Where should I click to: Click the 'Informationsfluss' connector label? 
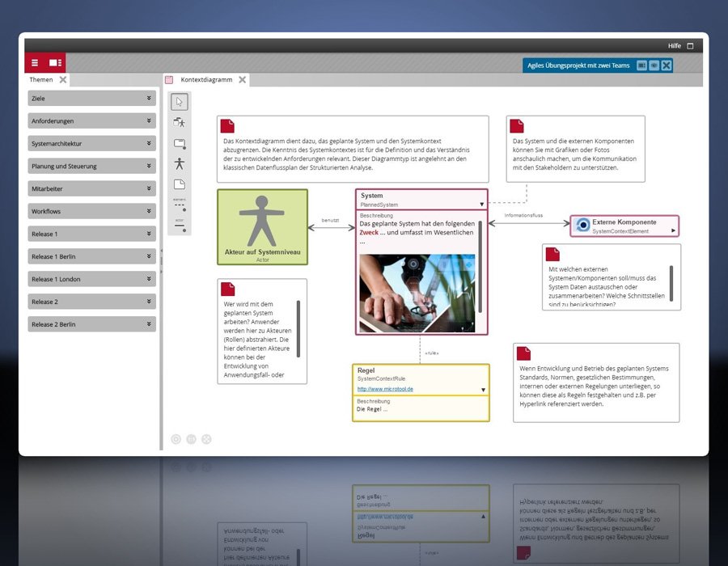(x=523, y=215)
